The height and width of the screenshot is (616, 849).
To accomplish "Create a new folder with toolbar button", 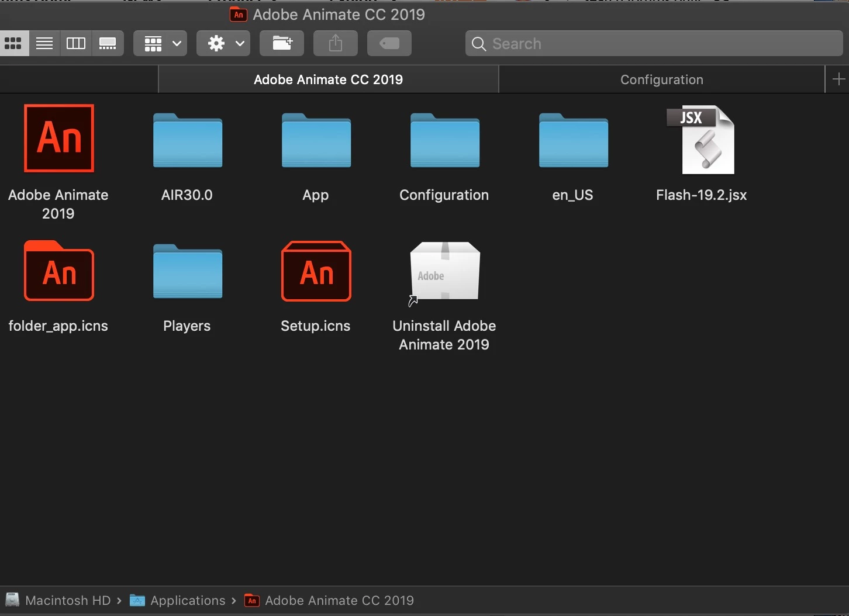I will click(x=282, y=43).
